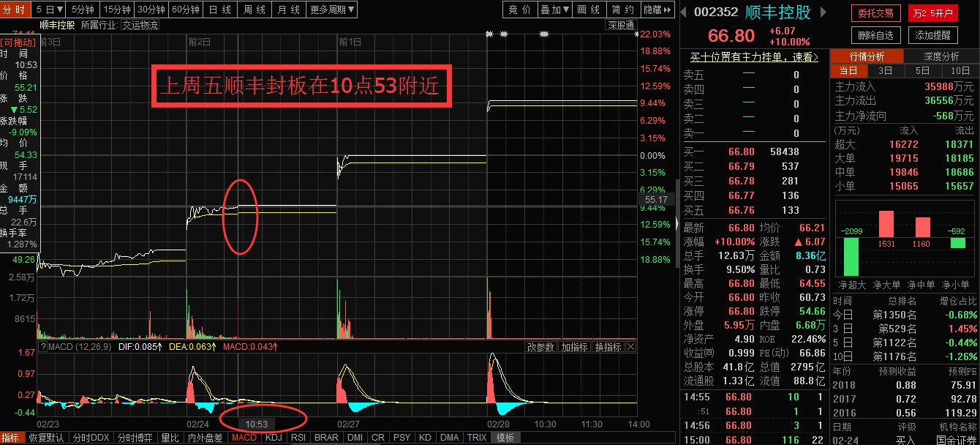Screen dimensions: 980x445
Task: Select the CR indicator tab
Action: pos(377,438)
